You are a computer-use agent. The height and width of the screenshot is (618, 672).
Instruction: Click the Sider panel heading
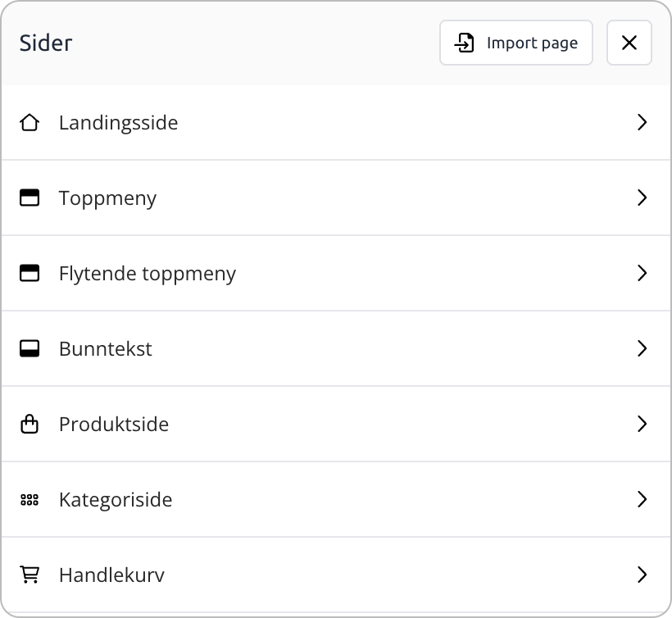coord(46,43)
